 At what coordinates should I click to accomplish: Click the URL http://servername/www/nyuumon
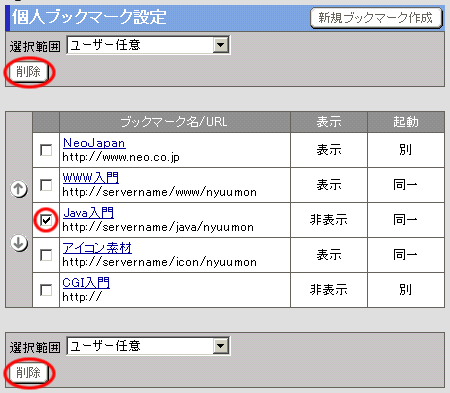click(x=160, y=192)
